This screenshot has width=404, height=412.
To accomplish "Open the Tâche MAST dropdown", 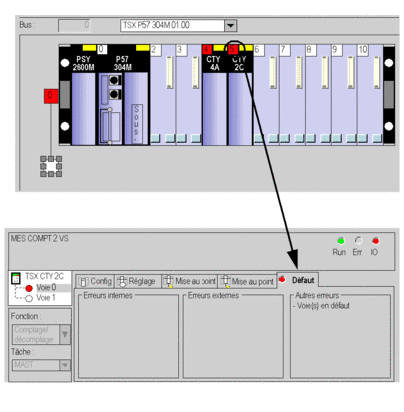I will click(x=65, y=365).
